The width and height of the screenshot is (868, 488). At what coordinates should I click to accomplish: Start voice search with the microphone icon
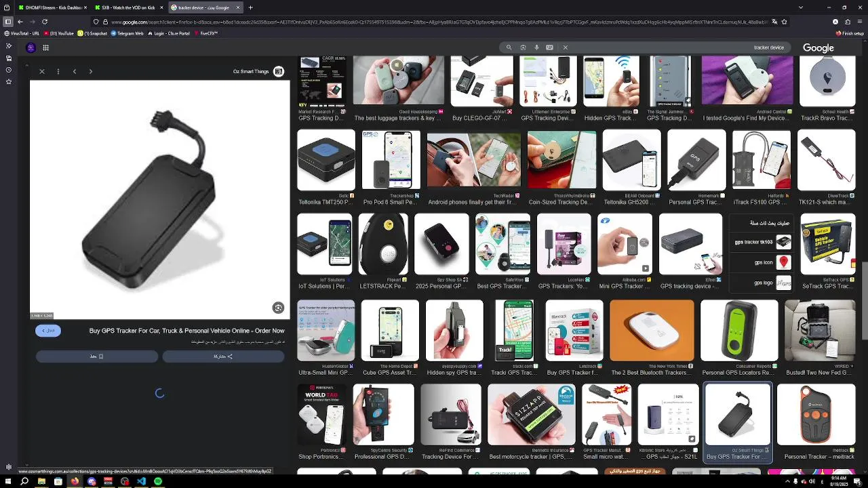(536, 47)
